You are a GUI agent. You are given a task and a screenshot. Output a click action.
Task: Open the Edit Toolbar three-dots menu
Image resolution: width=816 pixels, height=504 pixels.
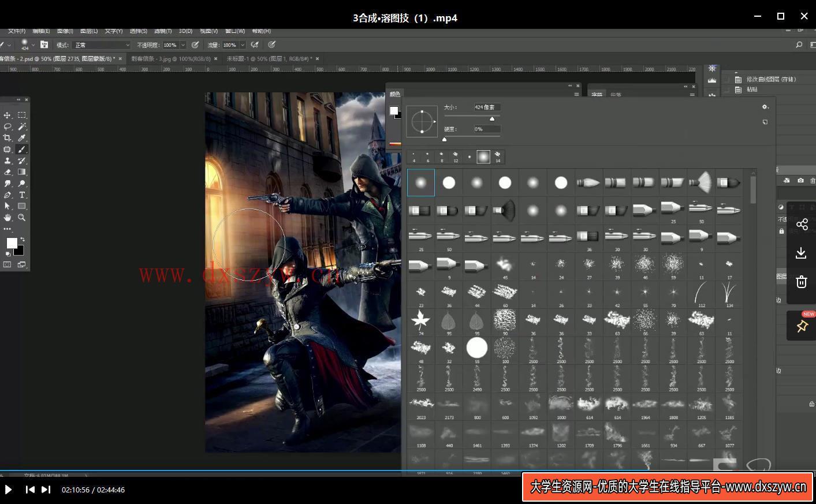click(8, 229)
